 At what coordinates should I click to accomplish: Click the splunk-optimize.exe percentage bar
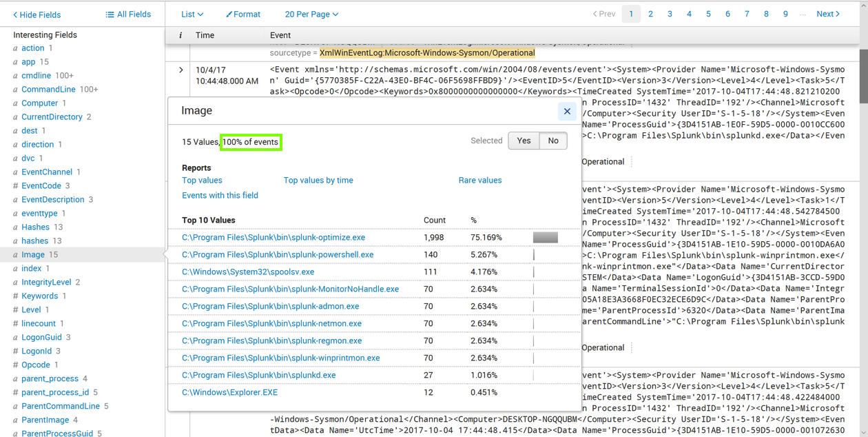[545, 237]
